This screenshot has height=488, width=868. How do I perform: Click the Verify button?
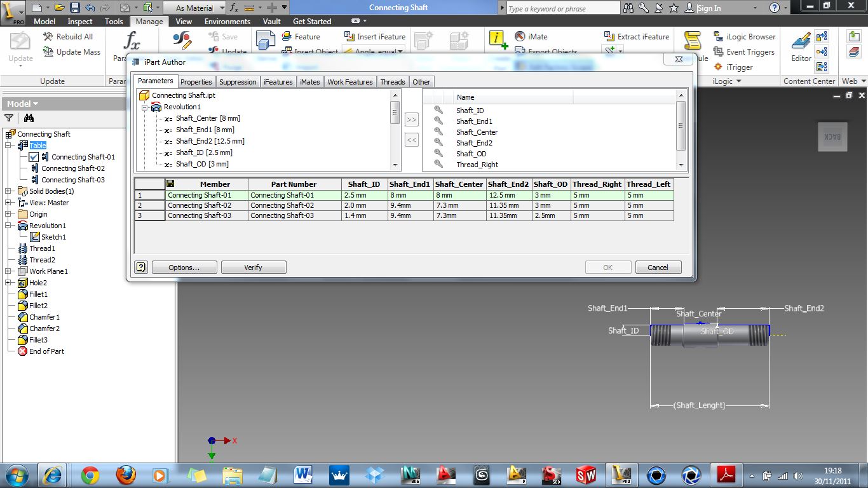click(254, 268)
